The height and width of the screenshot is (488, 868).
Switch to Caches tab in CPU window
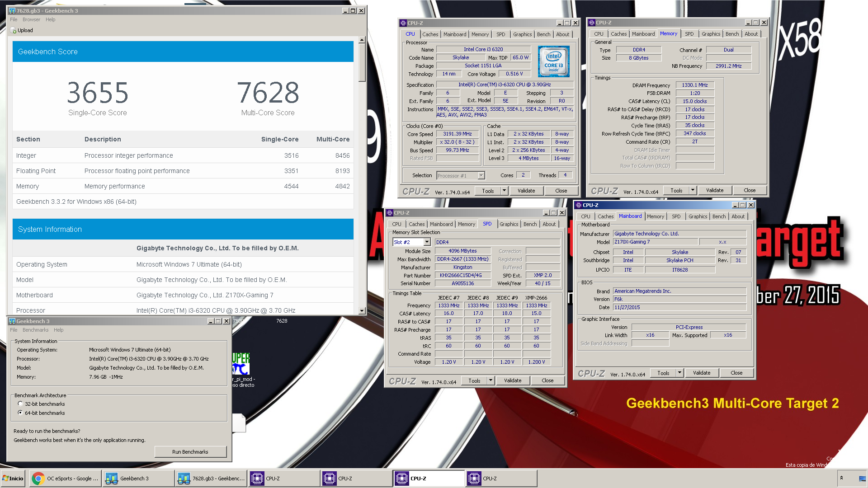430,34
